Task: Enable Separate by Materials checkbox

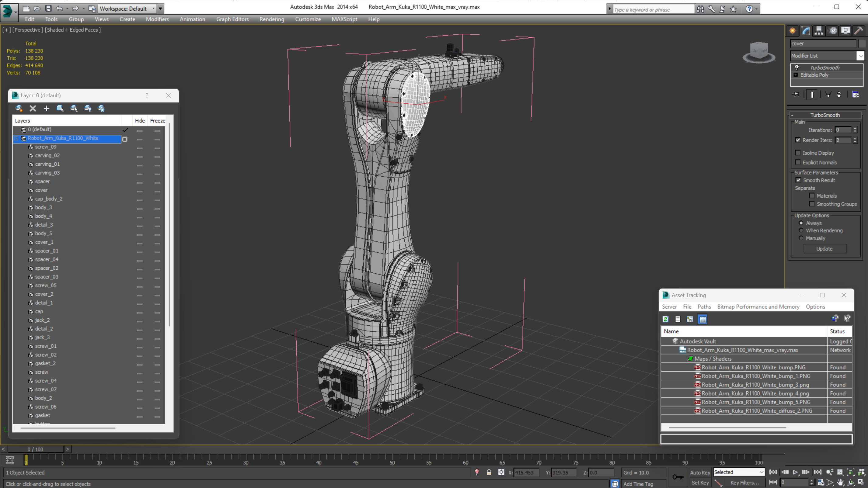Action: click(x=812, y=196)
